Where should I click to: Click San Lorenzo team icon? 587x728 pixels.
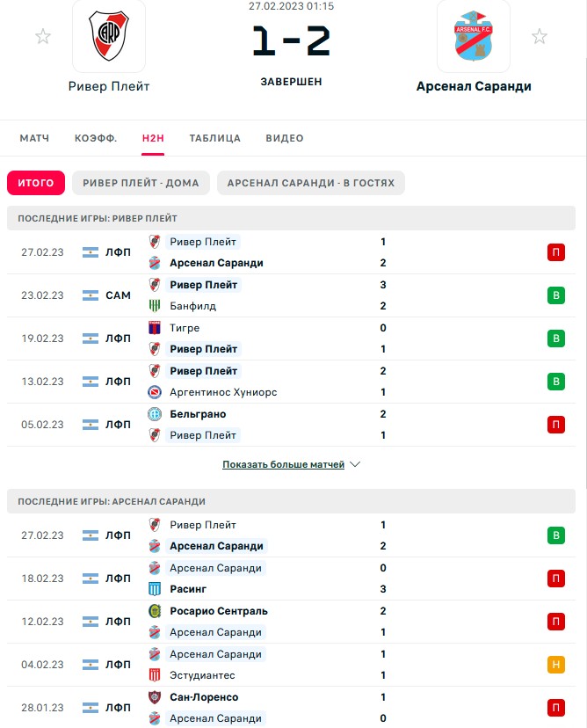point(155,697)
